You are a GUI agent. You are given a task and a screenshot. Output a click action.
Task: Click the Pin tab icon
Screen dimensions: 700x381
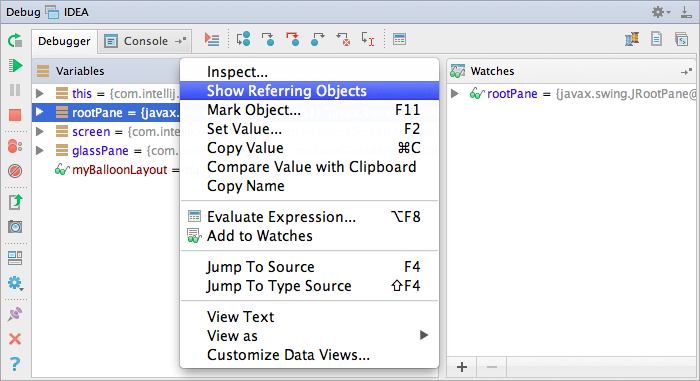pyautogui.click(x=15, y=314)
